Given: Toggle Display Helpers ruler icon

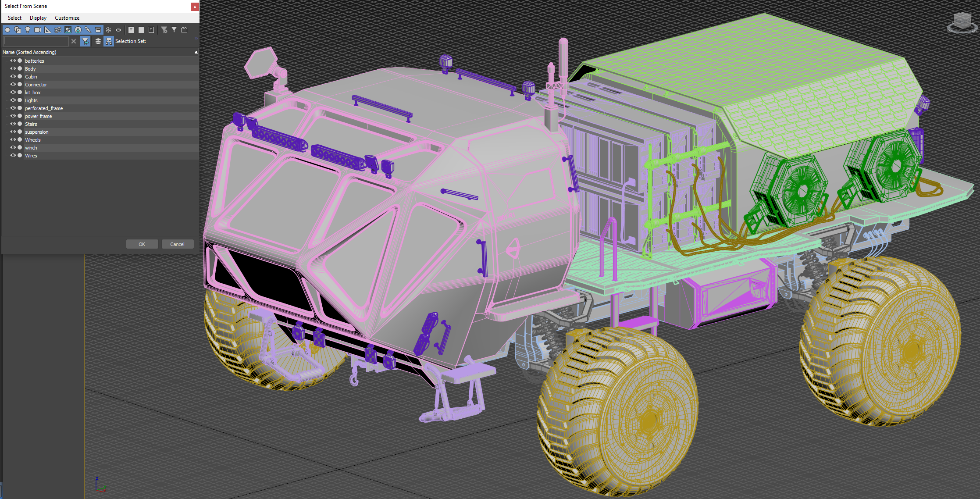Looking at the screenshot, I should pyautogui.click(x=48, y=30).
